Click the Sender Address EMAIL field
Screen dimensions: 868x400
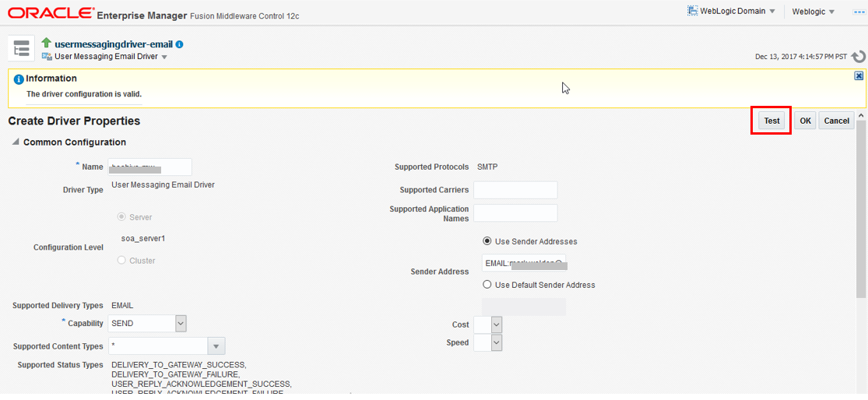coord(524,264)
